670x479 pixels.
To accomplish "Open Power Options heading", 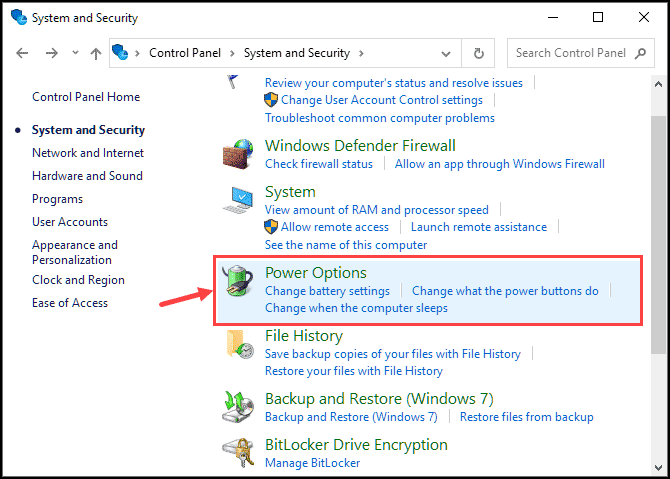I will (x=316, y=273).
